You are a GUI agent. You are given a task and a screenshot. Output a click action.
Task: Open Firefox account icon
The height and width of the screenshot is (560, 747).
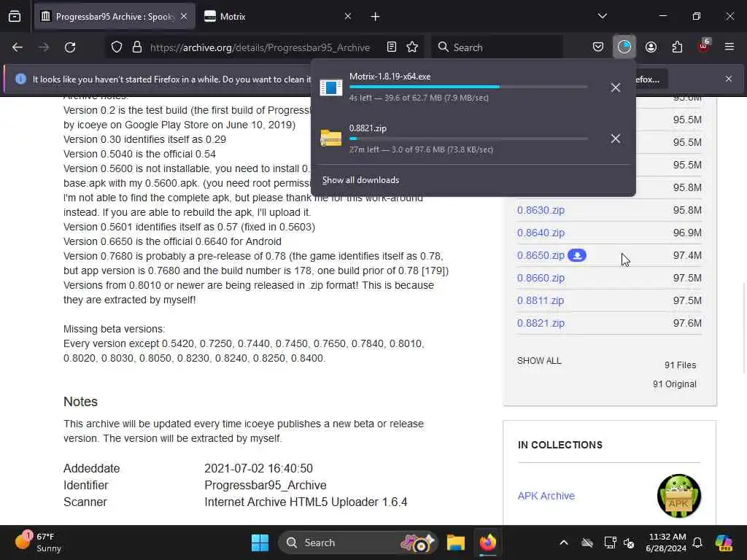(651, 47)
